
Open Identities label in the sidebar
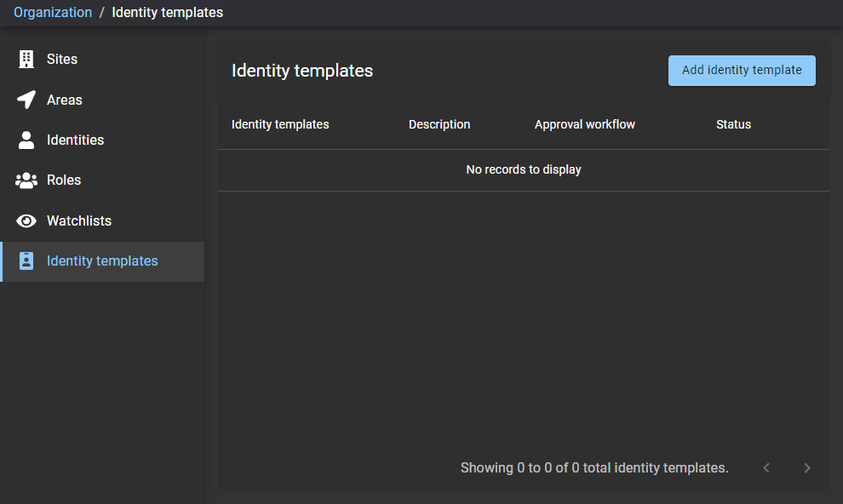pyautogui.click(x=75, y=140)
